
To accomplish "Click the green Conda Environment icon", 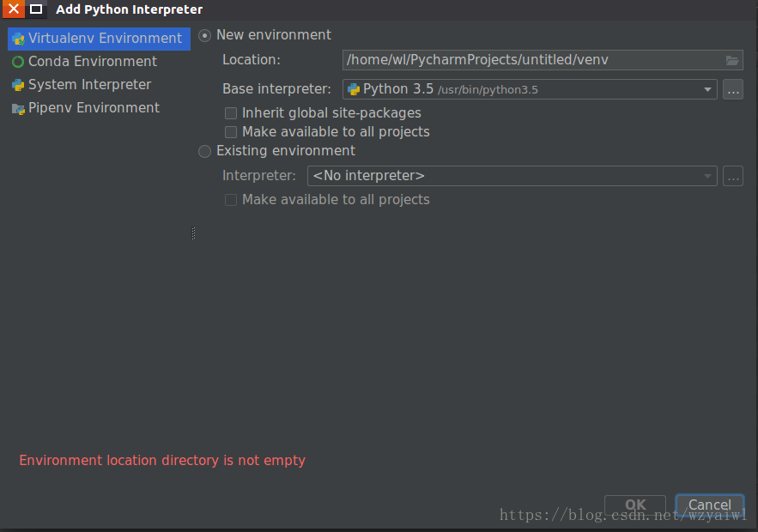I will point(18,62).
